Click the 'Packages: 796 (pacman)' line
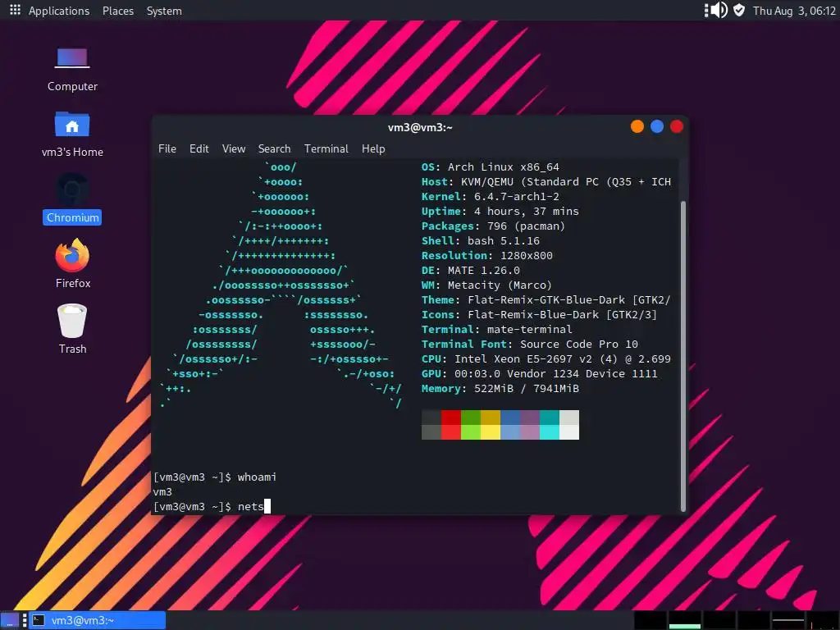 [x=493, y=226]
